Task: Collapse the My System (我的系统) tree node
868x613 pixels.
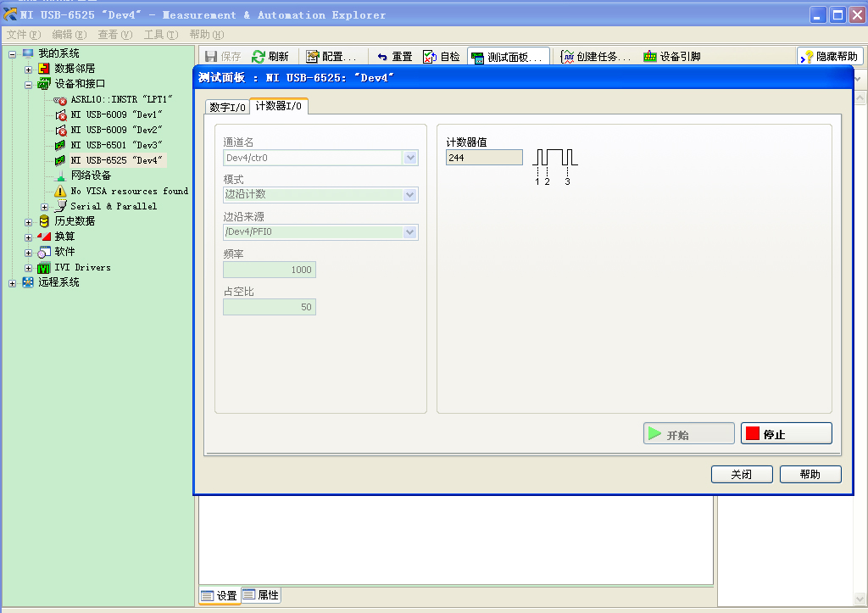Action: point(12,54)
